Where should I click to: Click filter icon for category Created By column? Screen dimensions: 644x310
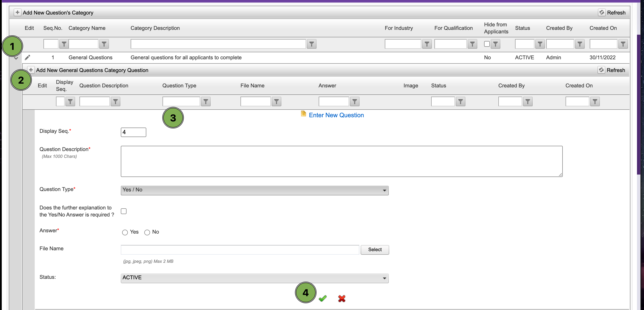580,44
